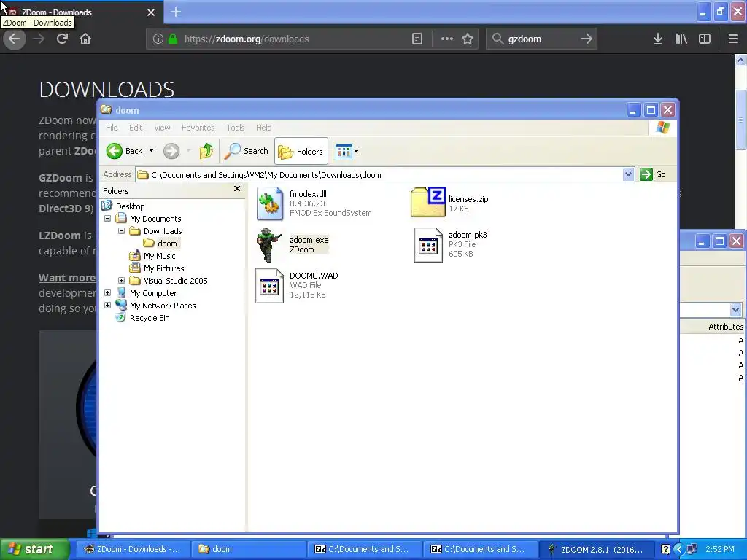
Task: Click the Firefox back navigation button
Action: point(15,39)
